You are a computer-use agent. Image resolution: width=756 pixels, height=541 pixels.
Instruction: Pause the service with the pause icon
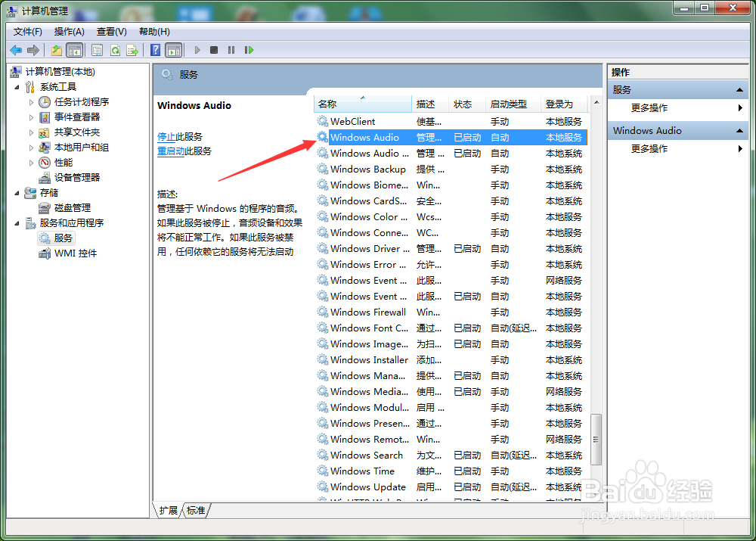point(231,50)
